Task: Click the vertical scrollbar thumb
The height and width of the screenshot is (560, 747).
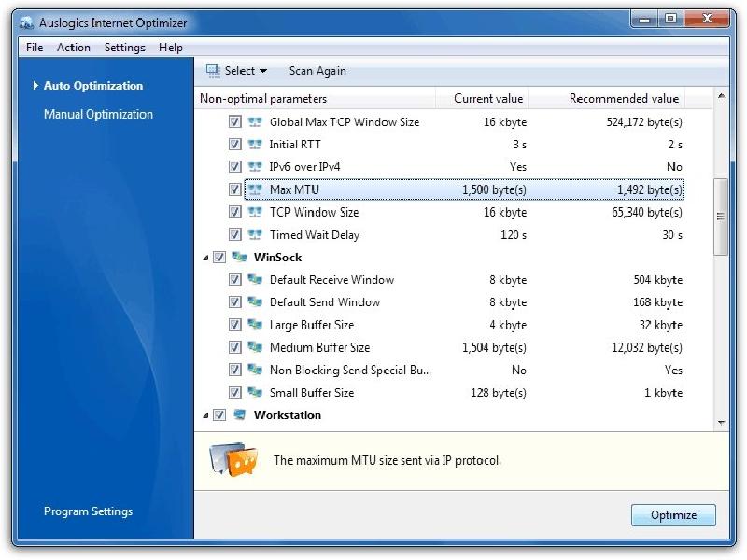Action: coord(721,217)
